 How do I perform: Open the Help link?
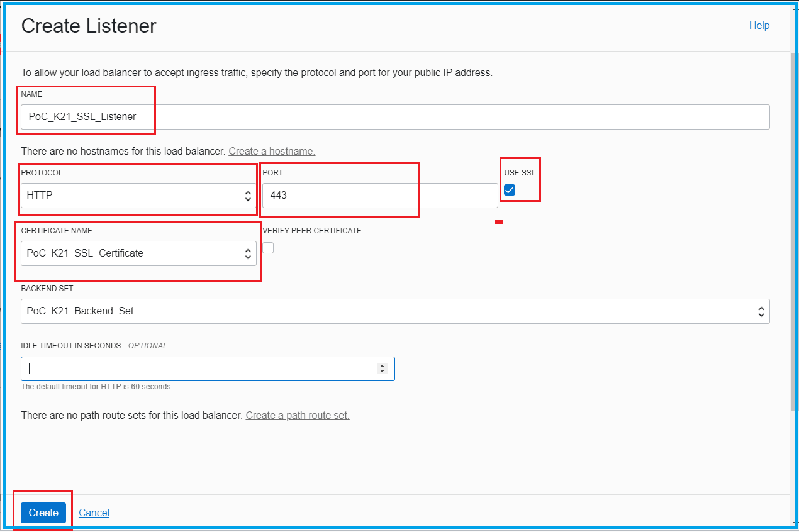click(759, 26)
